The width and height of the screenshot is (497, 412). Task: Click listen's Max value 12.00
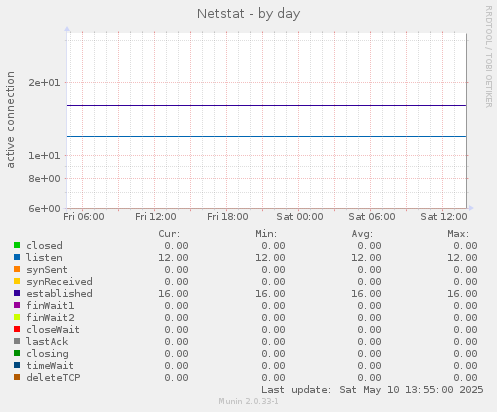point(462,258)
